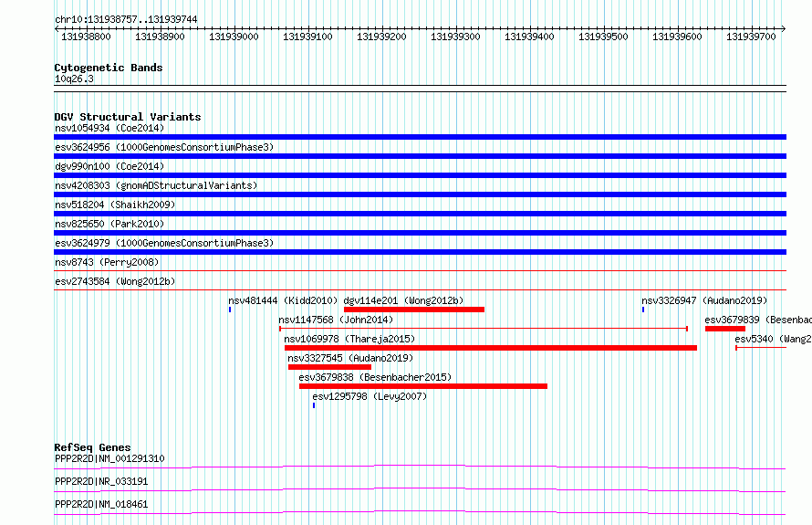Click PPP2R2D|NR_033191 transcript label
The image size is (812, 525).
point(101,481)
